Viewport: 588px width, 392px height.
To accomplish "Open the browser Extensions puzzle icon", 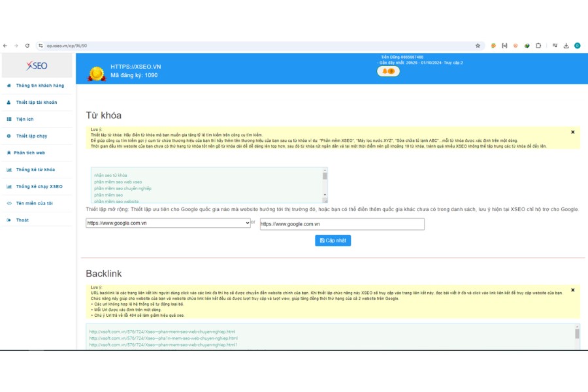I will coord(538,46).
